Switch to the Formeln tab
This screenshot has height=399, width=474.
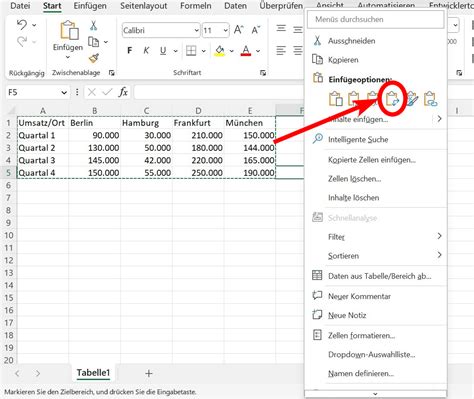pos(196,6)
